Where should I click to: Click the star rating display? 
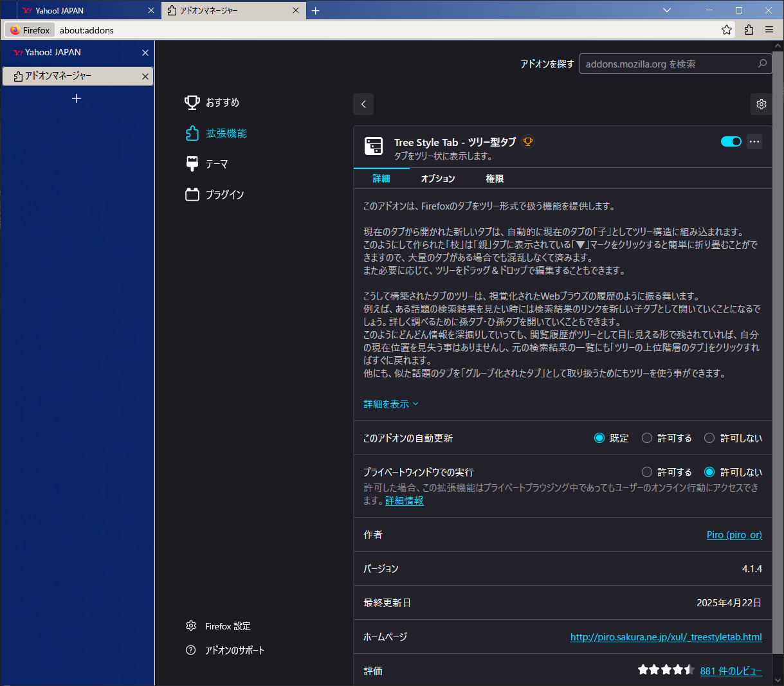coord(666,670)
